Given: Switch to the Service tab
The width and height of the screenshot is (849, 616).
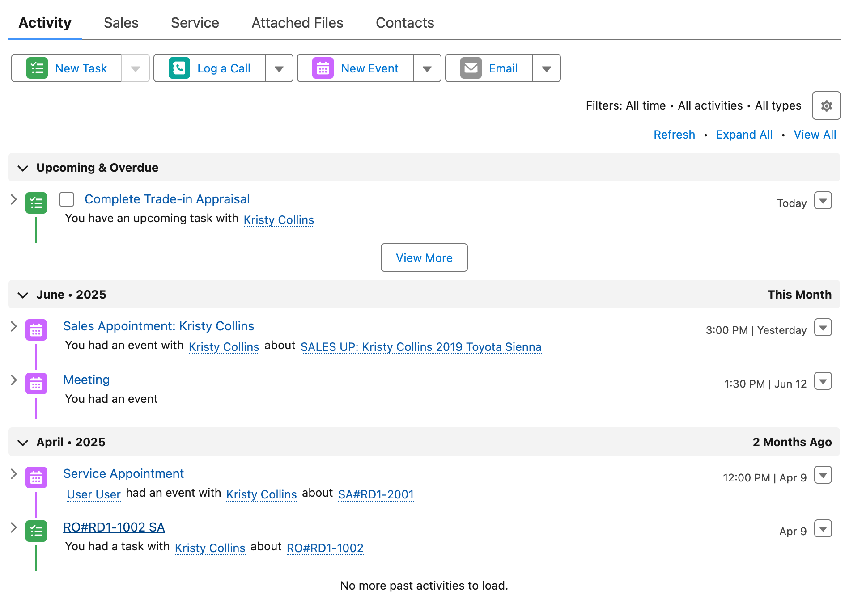Looking at the screenshot, I should click(x=195, y=23).
